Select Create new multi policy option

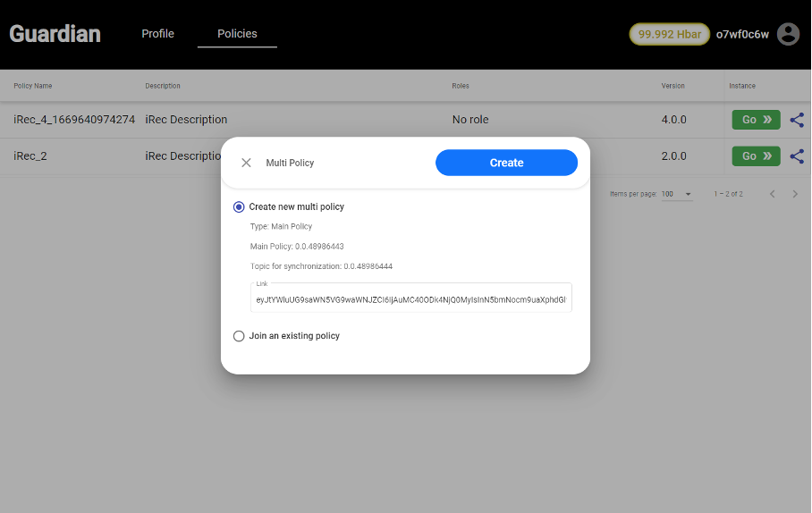pyautogui.click(x=239, y=206)
